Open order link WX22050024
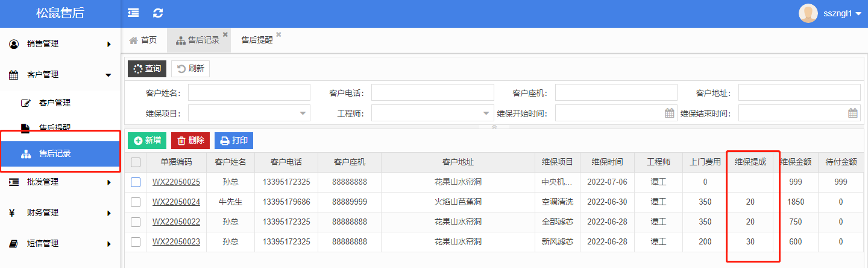The width and height of the screenshot is (868, 268). 176,202
